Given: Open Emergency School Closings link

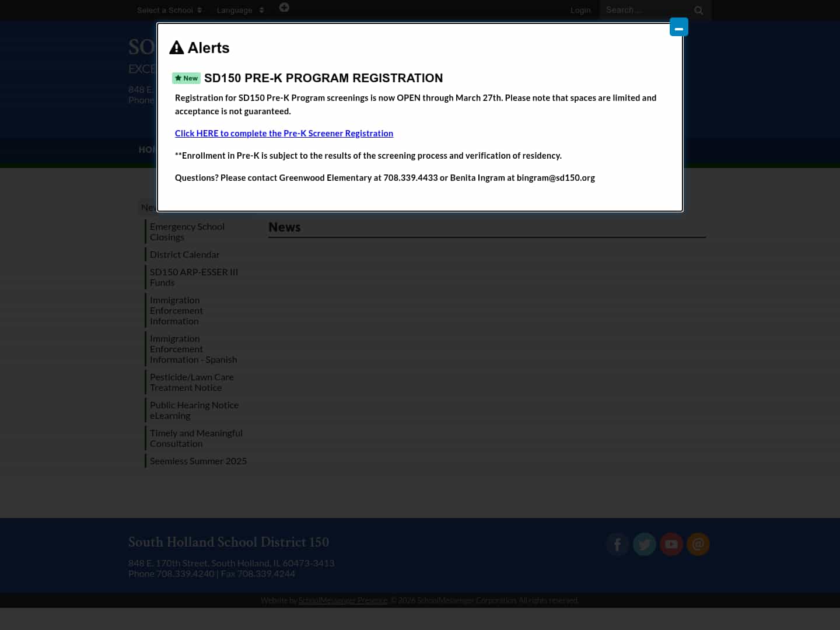Looking at the screenshot, I should pyautogui.click(x=187, y=232).
